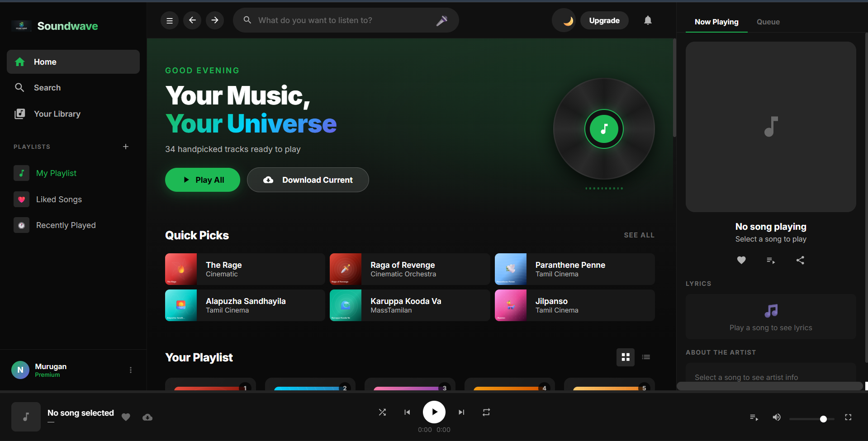Click the right panel horizontal scrollbar
Viewport: 868px width, 441px height.
click(770, 386)
